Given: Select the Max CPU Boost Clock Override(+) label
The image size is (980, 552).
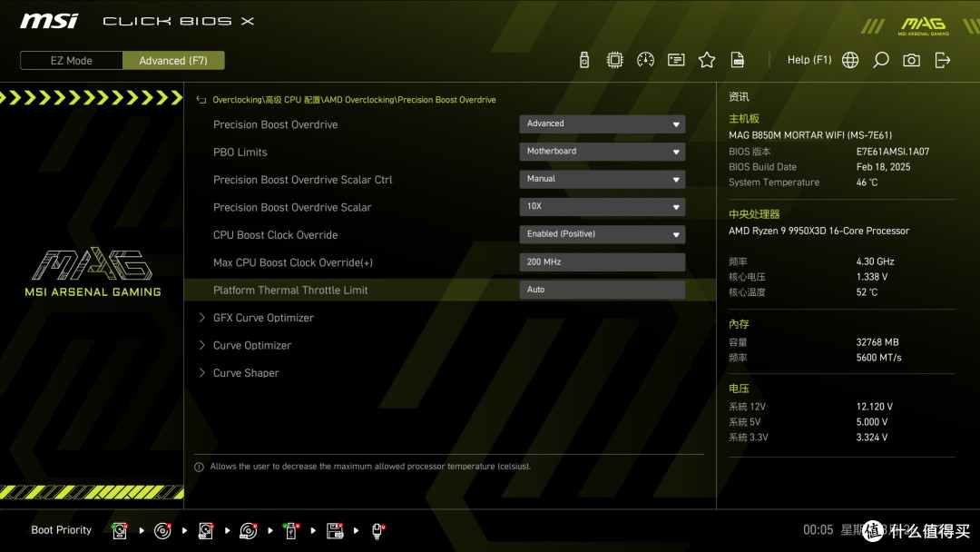Looking at the screenshot, I should point(292,262).
